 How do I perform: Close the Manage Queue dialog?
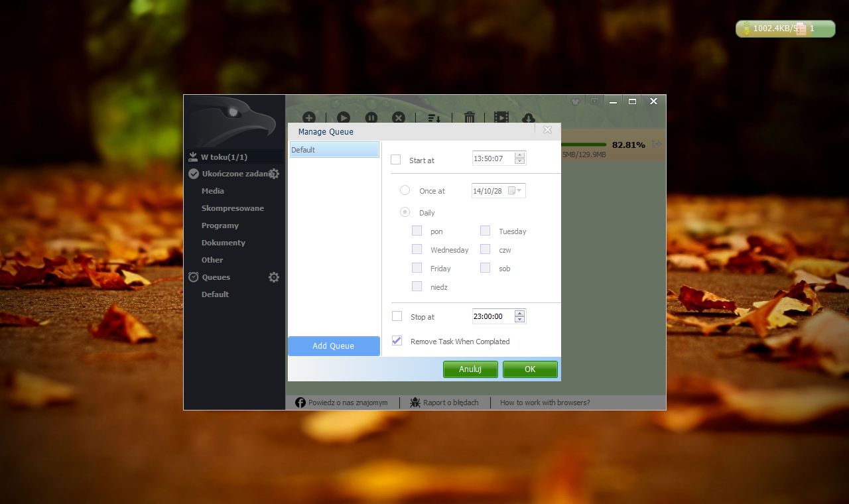547,130
